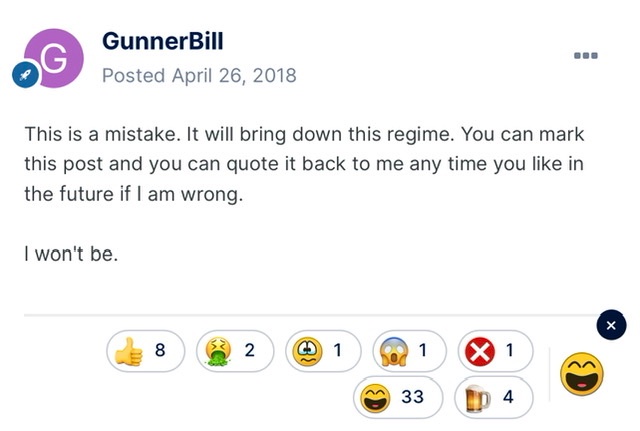Click the post text beginning "This is a mistake"

pos(304,164)
